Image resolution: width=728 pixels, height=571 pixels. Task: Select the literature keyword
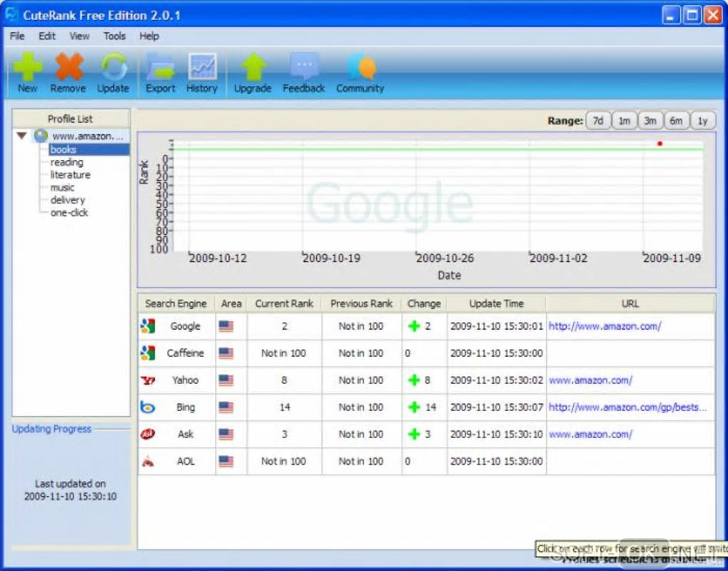(x=70, y=175)
